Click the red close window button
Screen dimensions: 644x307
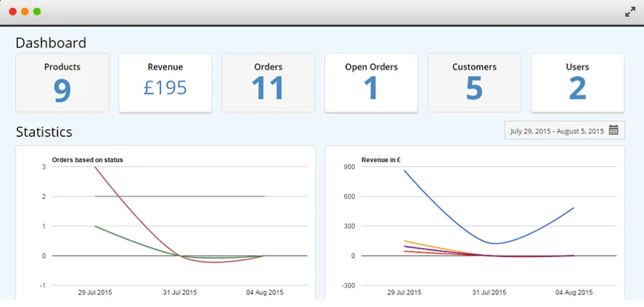[13, 11]
